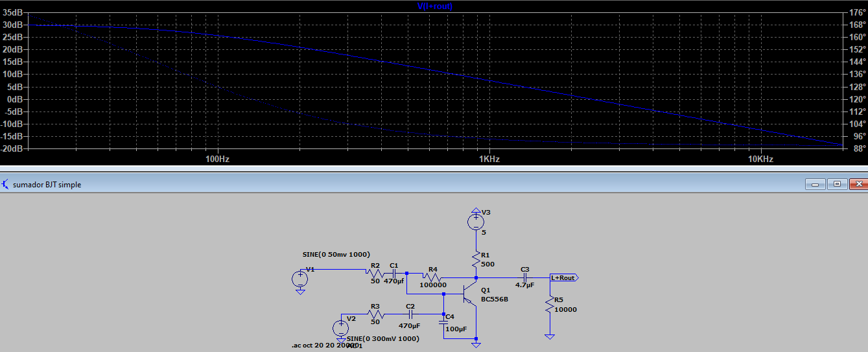Viewport: 868px width, 352px height.
Task: Click the Q1 reference designator label
Action: coord(486,291)
